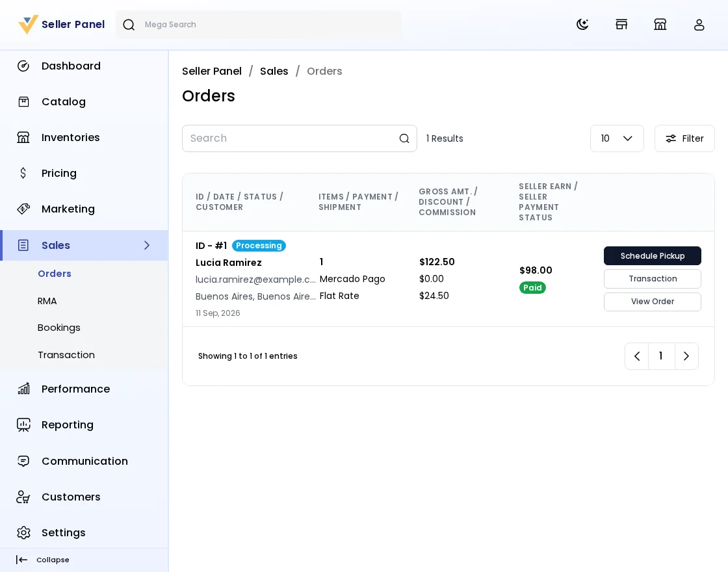Viewport: 728px width, 572px height.
Task: Select Orders submenu under Sales
Action: click(x=55, y=274)
